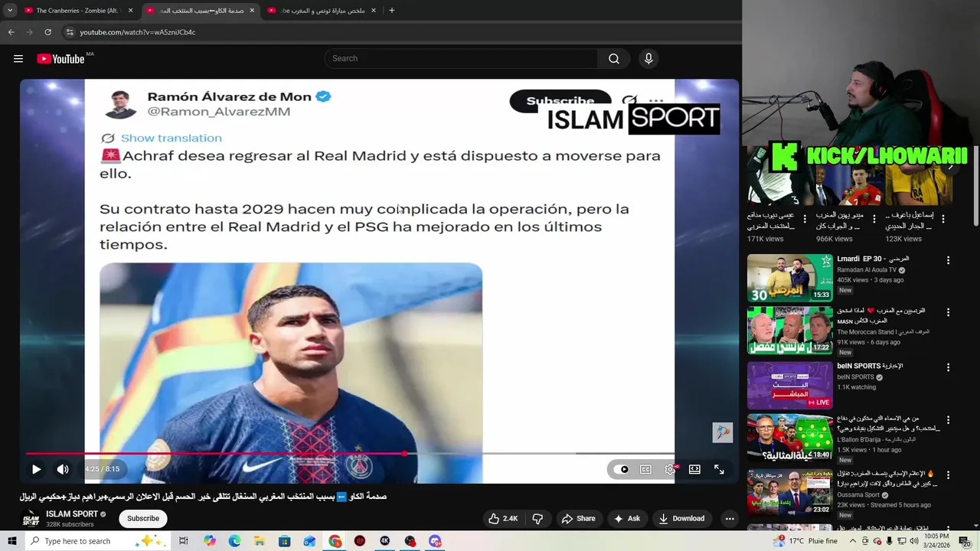Open options for the Oussama Sport video

(x=948, y=474)
